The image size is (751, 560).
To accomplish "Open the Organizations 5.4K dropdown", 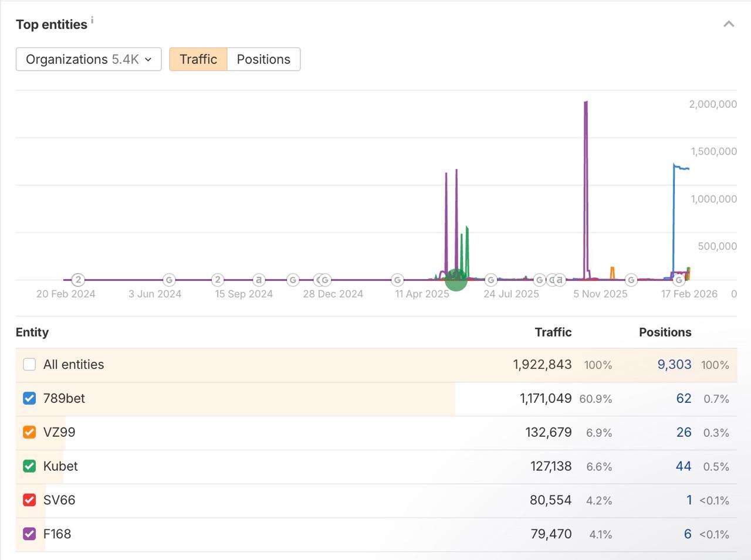I will coord(89,59).
